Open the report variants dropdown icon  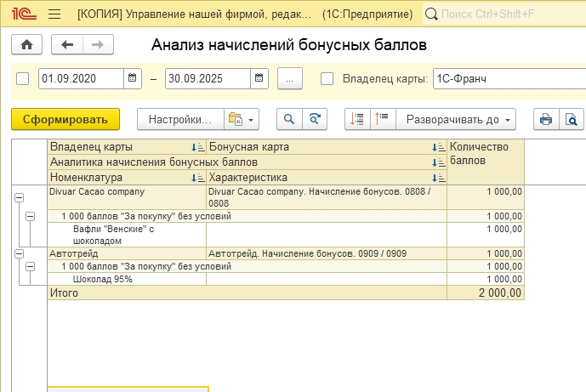pos(242,119)
